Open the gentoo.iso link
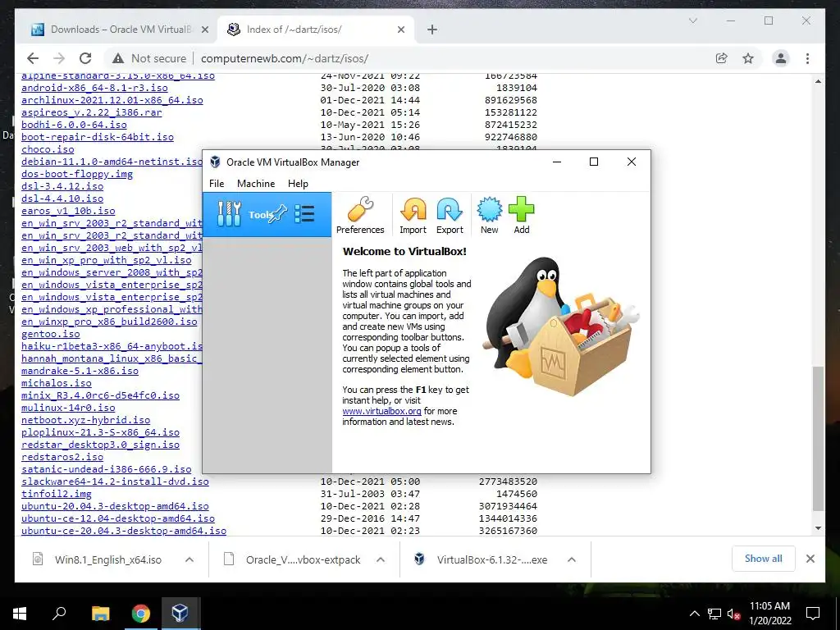This screenshot has width=840, height=630. (x=50, y=335)
